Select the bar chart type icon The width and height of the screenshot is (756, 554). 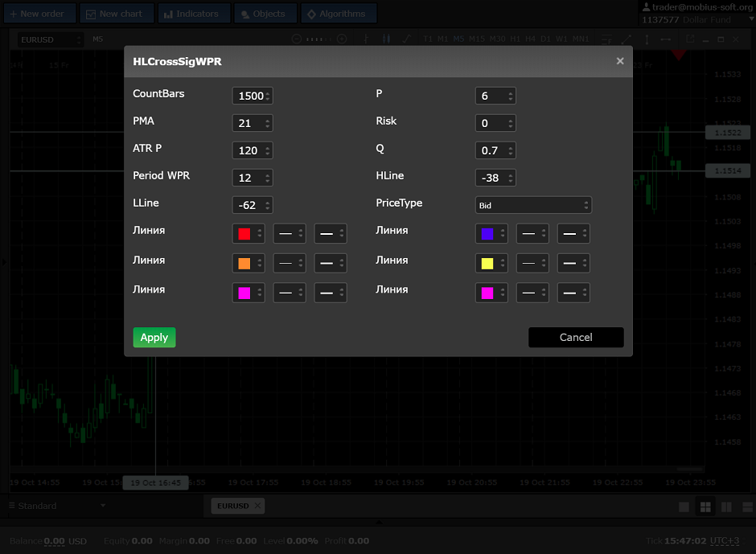point(366,39)
